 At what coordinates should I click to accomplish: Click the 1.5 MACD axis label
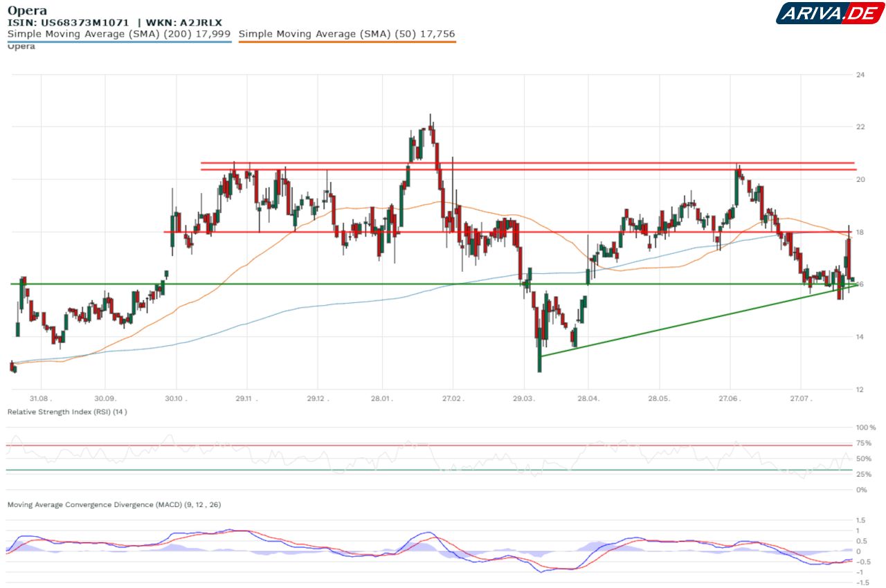pos(860,520)
